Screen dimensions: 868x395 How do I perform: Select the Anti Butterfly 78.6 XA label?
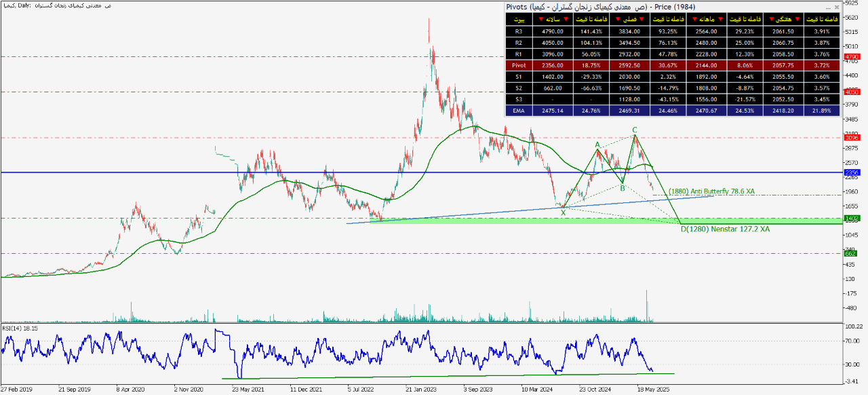coord(711,192)
